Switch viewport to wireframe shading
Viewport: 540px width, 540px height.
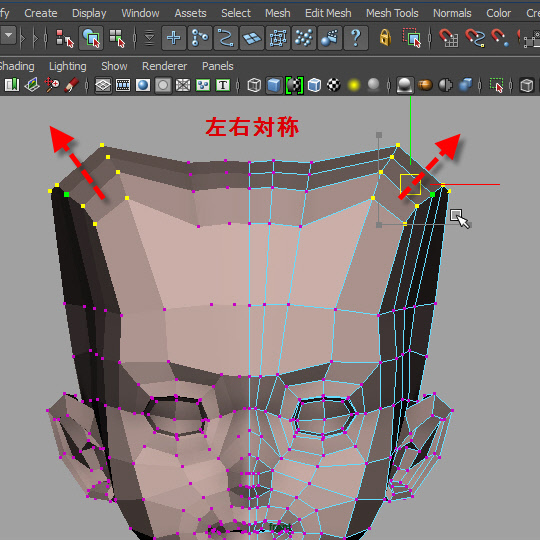(254, 85)
